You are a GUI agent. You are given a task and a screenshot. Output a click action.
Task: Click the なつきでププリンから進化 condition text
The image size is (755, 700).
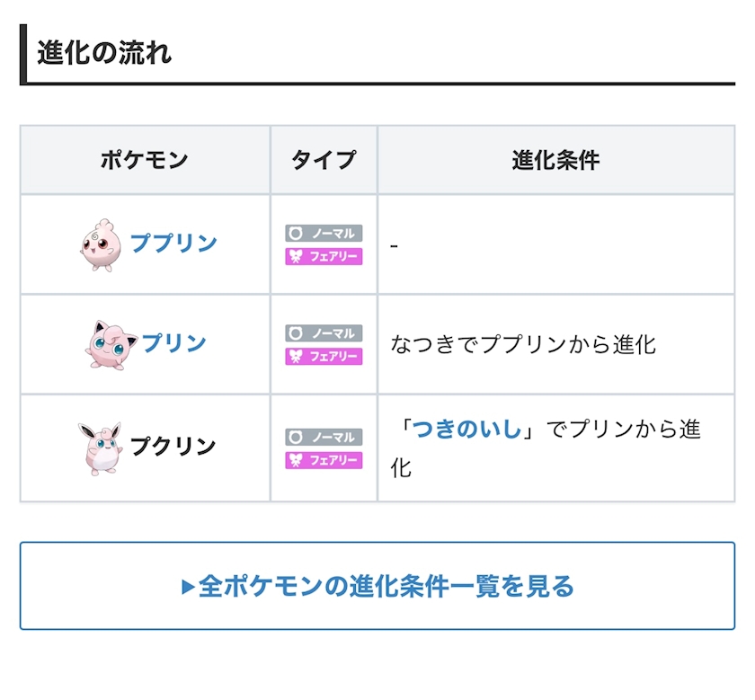[x=523, y=344]
